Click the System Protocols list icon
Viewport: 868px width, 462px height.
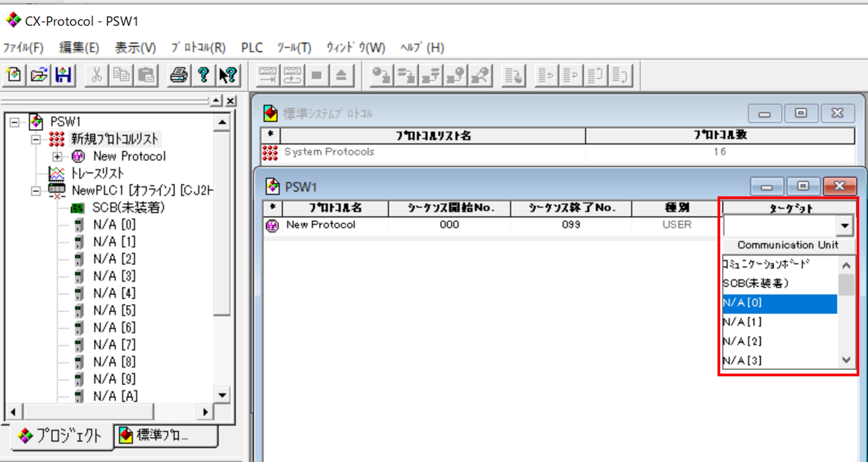pyautogui.click(x=270, y=153)
